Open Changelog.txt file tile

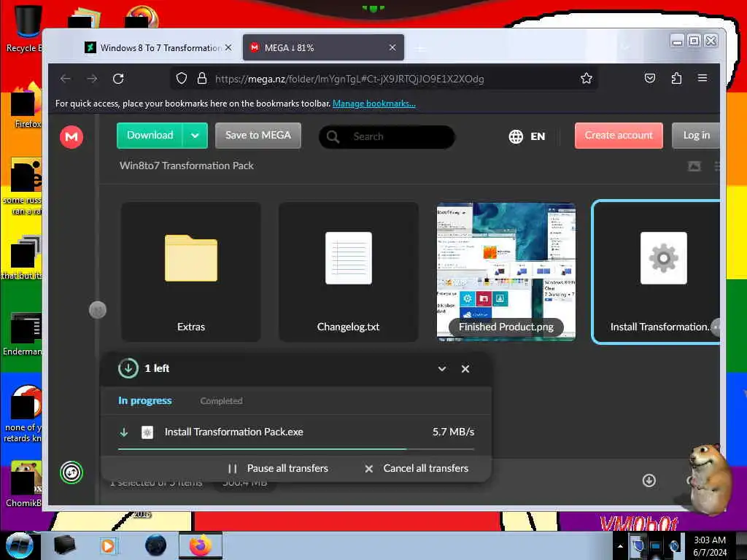[348, 272]
